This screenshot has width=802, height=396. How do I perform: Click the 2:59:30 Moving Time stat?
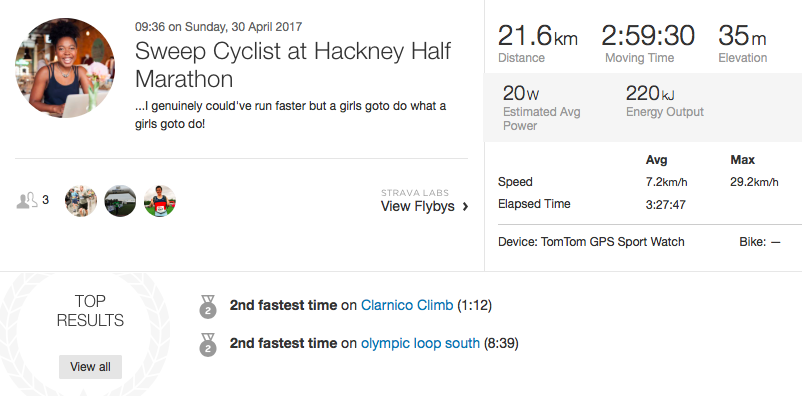pos(648,43)
